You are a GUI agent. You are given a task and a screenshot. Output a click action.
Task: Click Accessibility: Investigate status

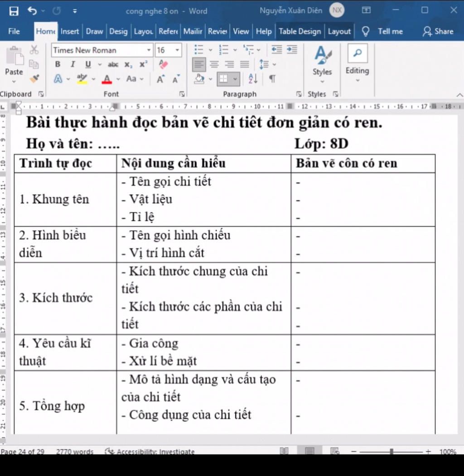pos(150,452)
